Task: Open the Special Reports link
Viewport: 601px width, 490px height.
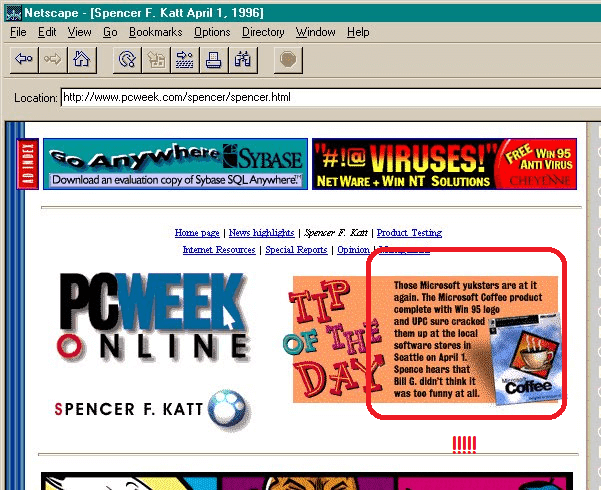Action: (x=296, y=250)
